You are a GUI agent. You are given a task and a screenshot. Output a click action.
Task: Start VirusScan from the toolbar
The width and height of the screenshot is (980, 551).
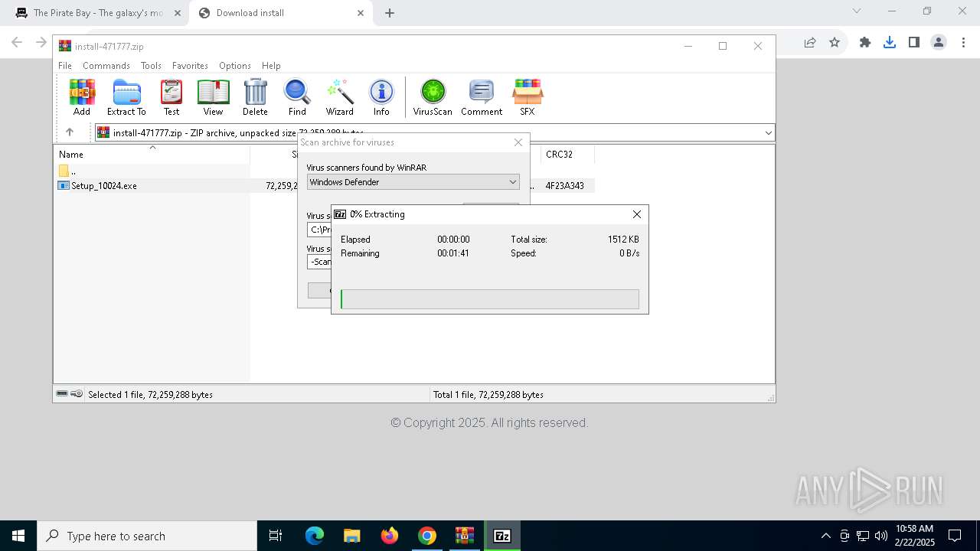click(433, 97)
